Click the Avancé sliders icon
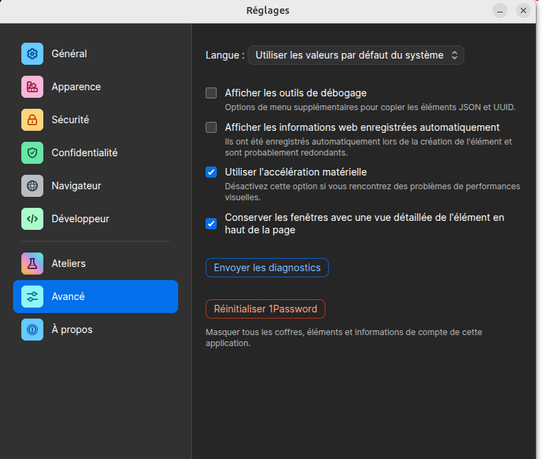542x459 pixels. tap(32, 297)
